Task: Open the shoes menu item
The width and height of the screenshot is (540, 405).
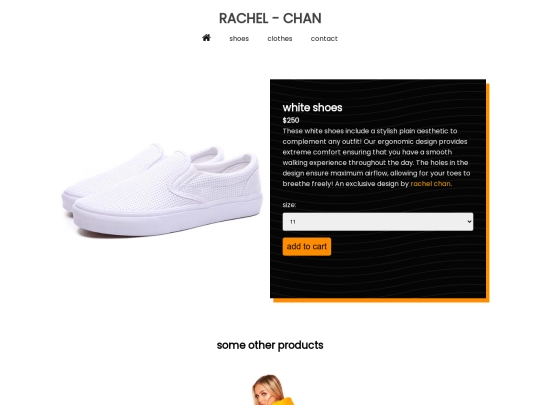Action: (239, 39)
